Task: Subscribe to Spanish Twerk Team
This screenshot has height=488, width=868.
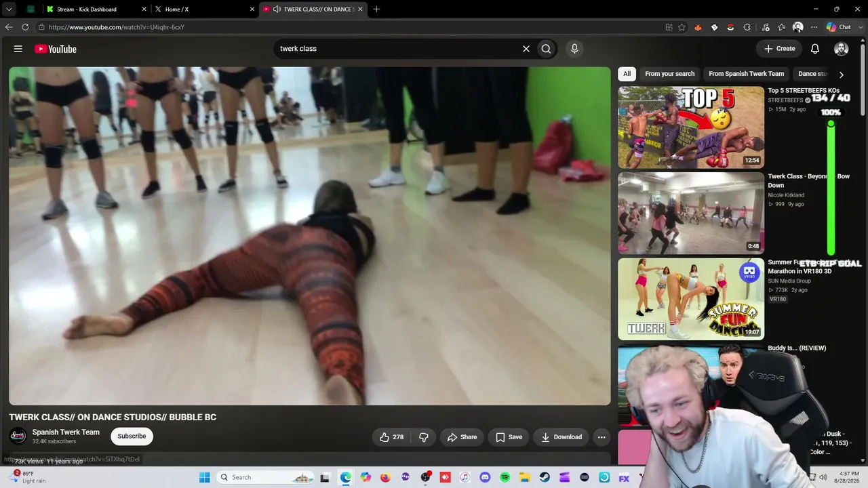Action: click(132, 436)
